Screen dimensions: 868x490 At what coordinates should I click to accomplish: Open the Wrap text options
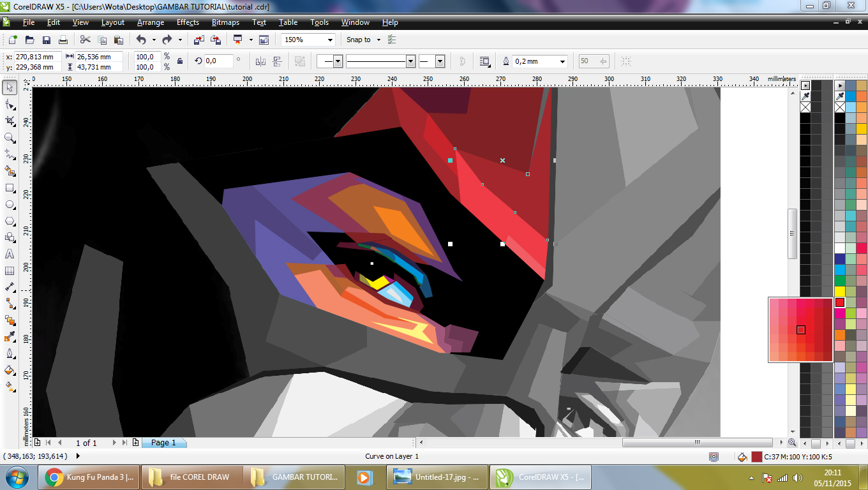click(484, 61)
